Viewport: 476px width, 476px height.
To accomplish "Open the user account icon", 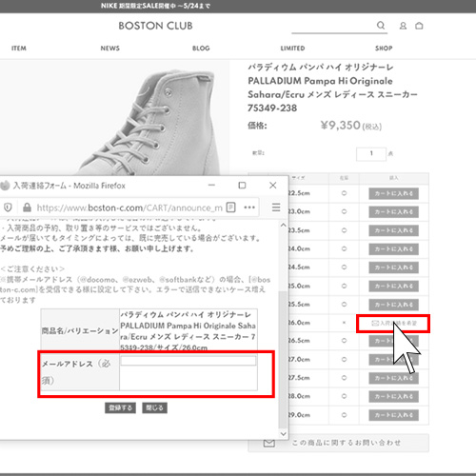I will click(403, 26).
